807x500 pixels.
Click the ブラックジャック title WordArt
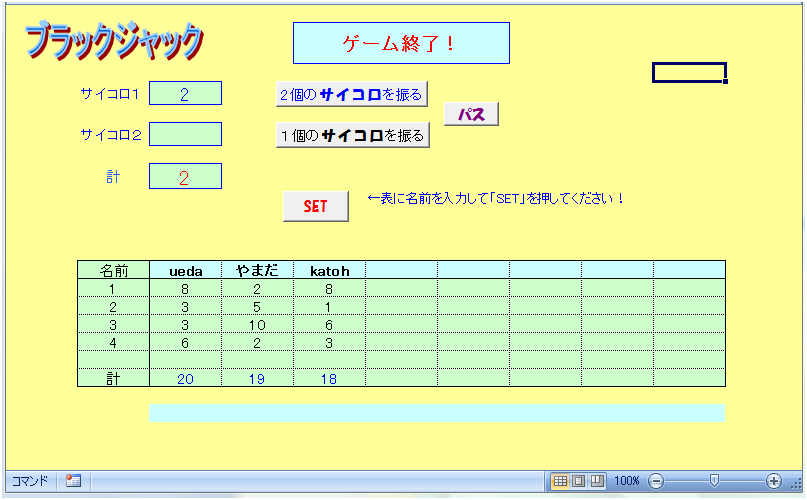(114, 40)
